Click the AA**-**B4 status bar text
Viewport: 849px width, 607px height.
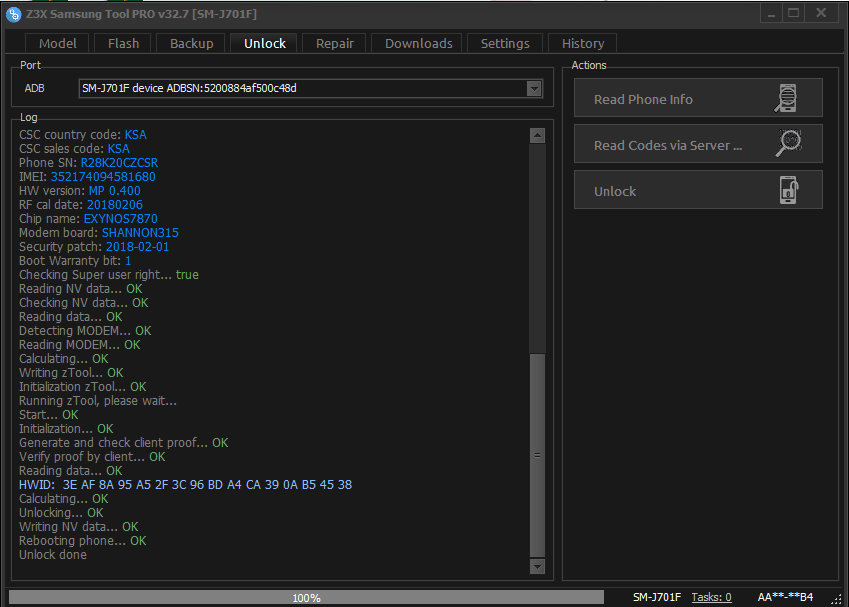point(785,597)
